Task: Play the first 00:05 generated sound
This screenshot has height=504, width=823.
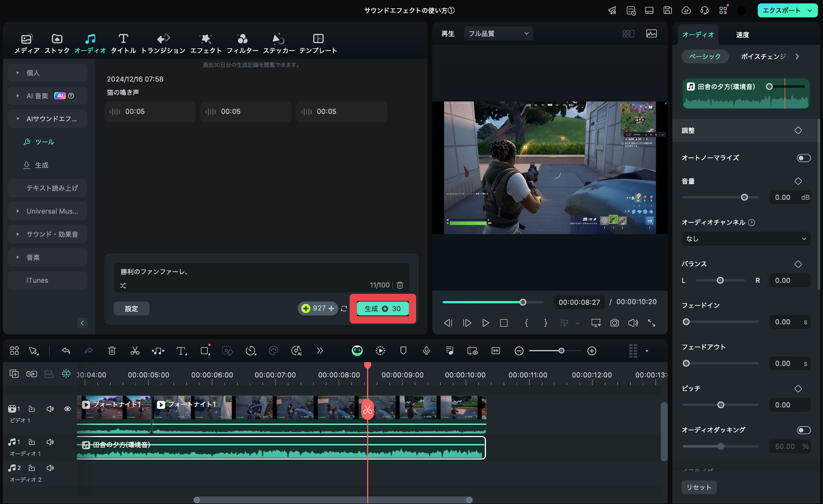Action: (x=150, y=112)
